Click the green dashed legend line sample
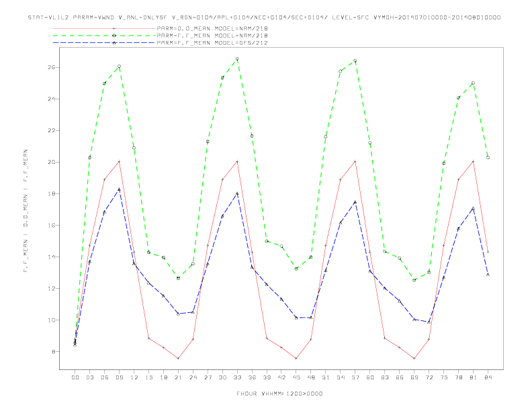This screenshot has height=411, width=532. (104, 36)
